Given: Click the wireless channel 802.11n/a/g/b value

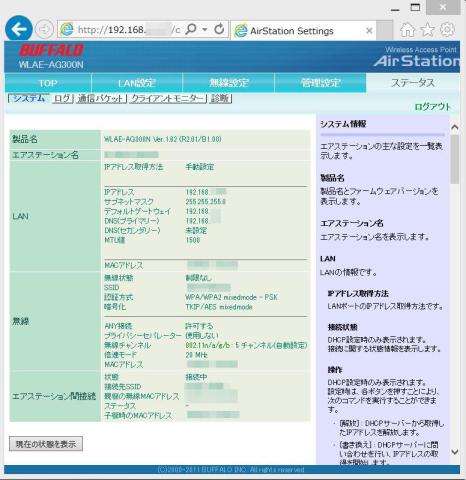Looking at the screenshot, I should (x=246, y=345).
